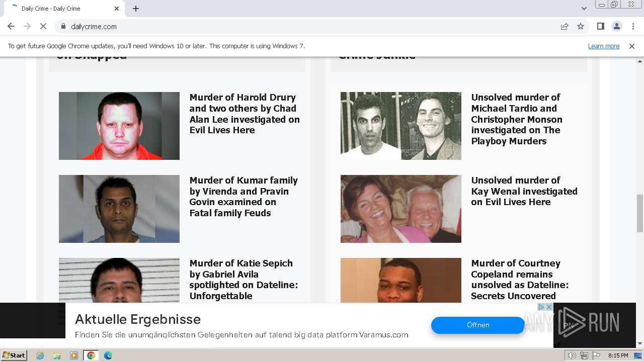This screenshot has width=644, height=362.
Task: Open Kay Wenal unsolved murder headline
Action: (524, 191)
